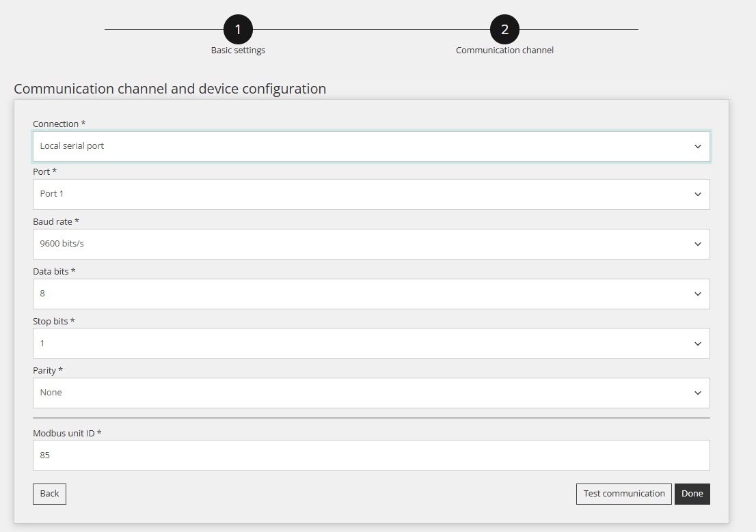756x532 pixels.
Task: Open the Data bits dropdown showing 8
Action: coord(371,294)
